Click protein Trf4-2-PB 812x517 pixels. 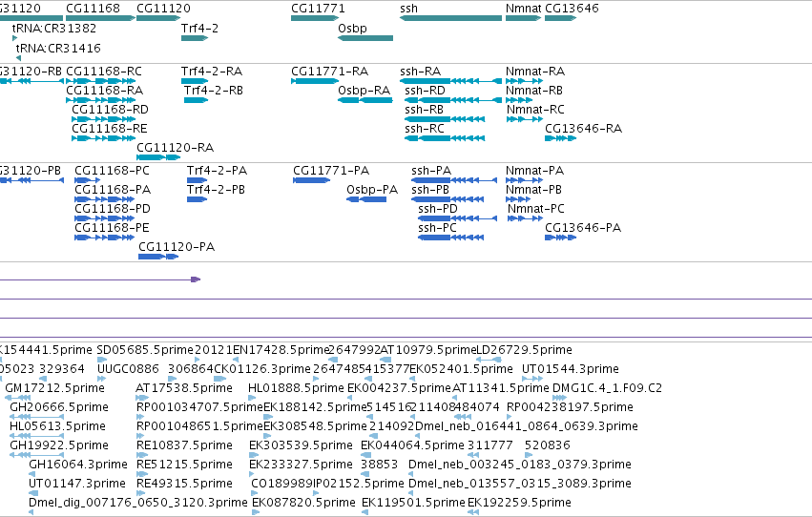tap(216, 190)
